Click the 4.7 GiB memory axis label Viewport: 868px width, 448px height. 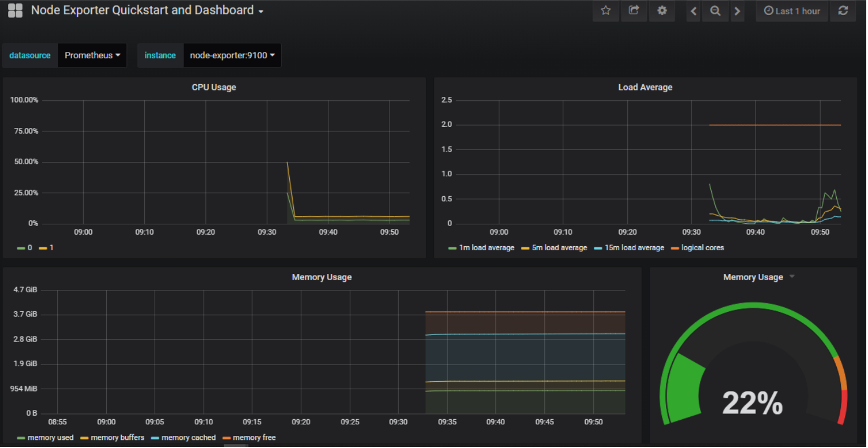pyautogui.click(x=25, y=289)
